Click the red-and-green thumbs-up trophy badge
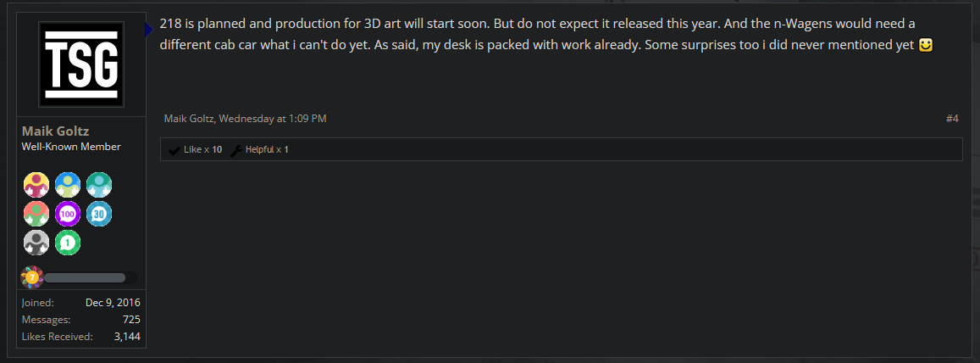The height and width of the screenshot is (363, 980). 36,214
